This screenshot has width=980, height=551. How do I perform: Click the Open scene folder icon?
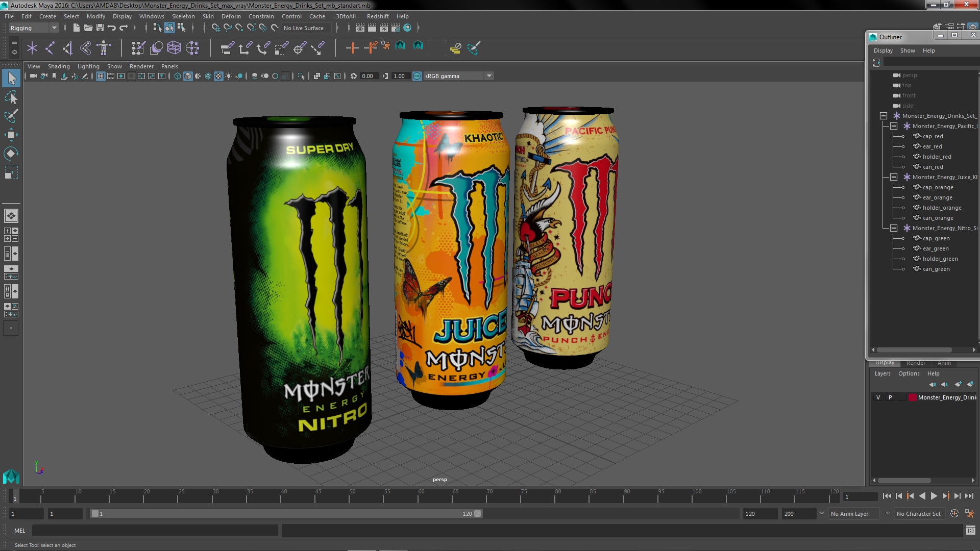coord(88,28)
